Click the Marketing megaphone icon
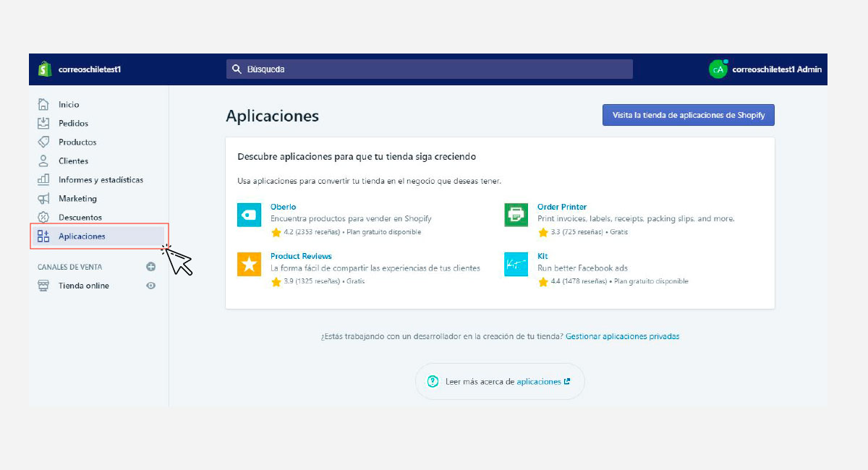868x470 pixels. tap(43, 198)
